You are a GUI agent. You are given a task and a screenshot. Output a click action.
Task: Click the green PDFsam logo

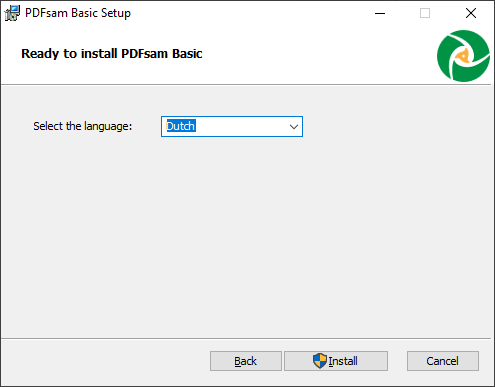click(x=463, y=56)
